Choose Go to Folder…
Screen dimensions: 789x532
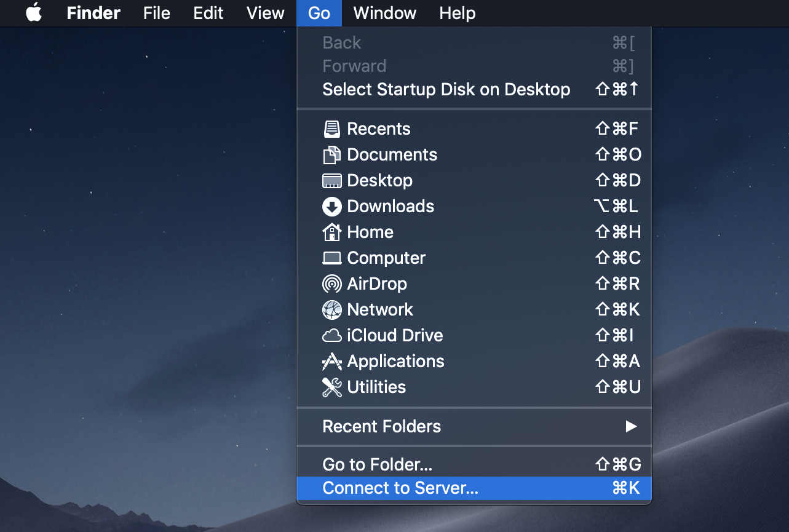click(474, 464)
